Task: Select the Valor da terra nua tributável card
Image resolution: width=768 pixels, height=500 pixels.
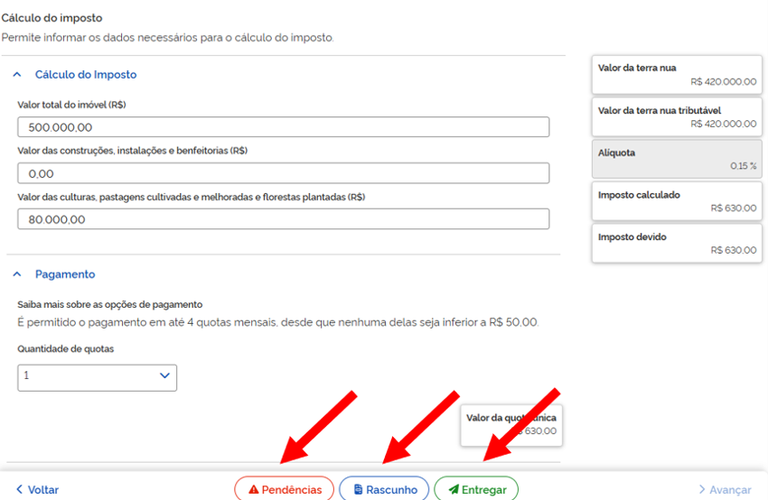Action: [x=677, y=117]
